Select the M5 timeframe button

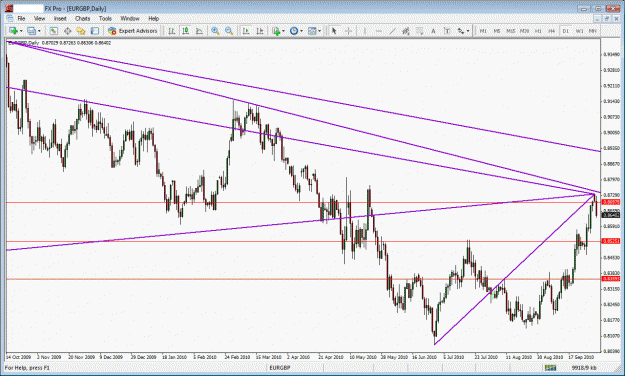click(497, 31)
